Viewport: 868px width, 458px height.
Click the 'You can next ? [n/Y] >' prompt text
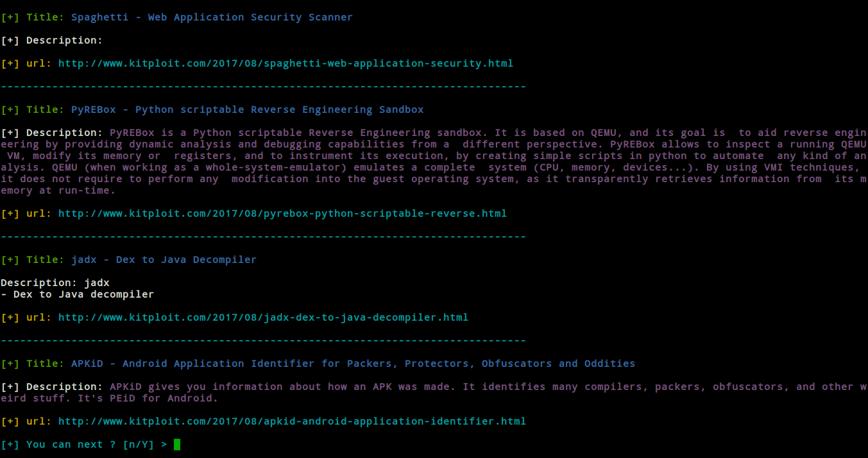[84, 445]
